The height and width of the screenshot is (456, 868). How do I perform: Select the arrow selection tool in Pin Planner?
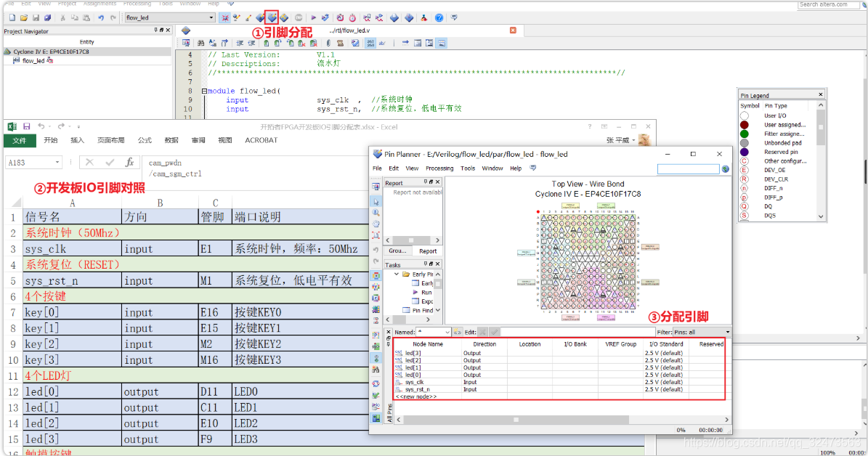376,202
